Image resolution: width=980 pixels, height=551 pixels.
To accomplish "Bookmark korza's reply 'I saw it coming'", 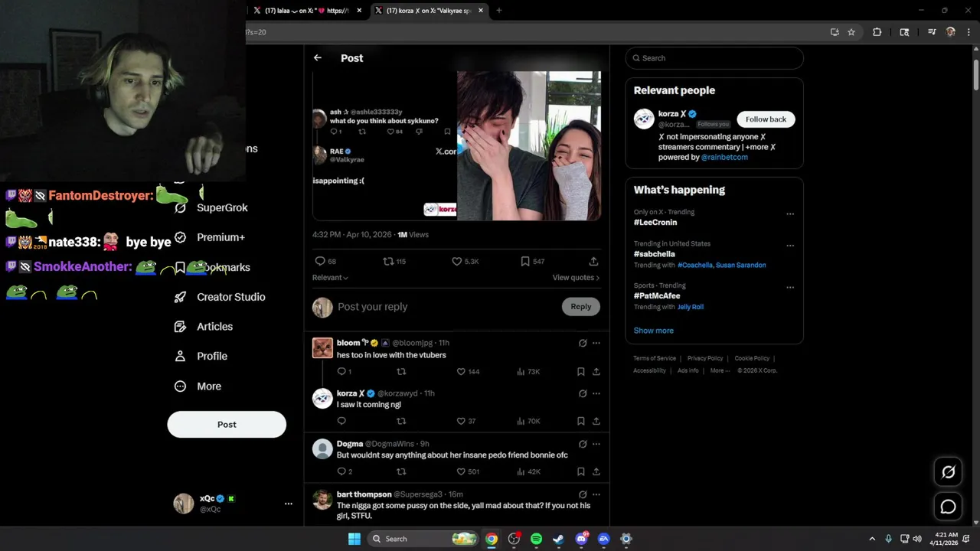I will coord(581,421).
